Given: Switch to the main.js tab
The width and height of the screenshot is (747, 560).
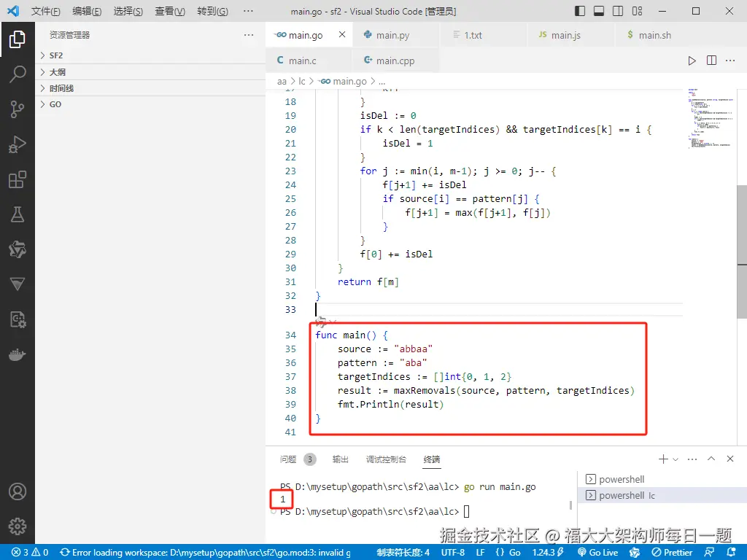Looking at the screenshot, I should pyautogui.click(x=570, y=35).
